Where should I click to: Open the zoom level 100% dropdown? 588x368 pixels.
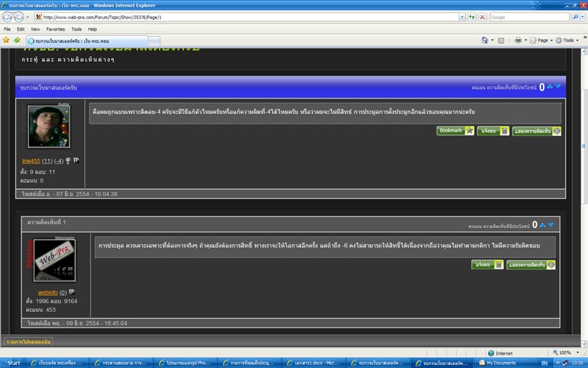pyautogui.click(x=567, y=353)
